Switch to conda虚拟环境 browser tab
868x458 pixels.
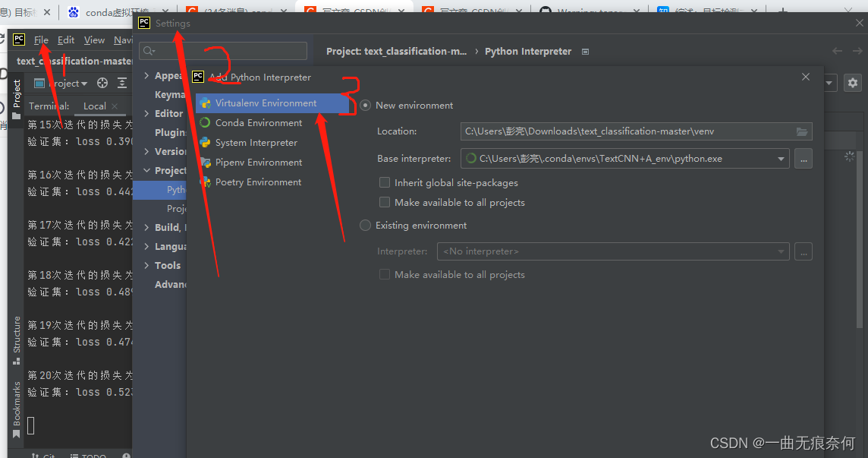(116, 11)
